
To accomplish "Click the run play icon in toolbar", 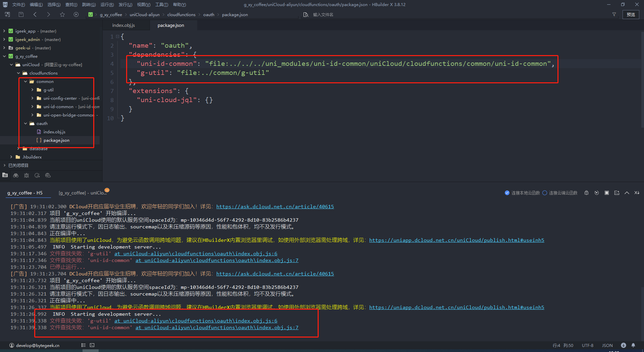I will click(76, 14).
